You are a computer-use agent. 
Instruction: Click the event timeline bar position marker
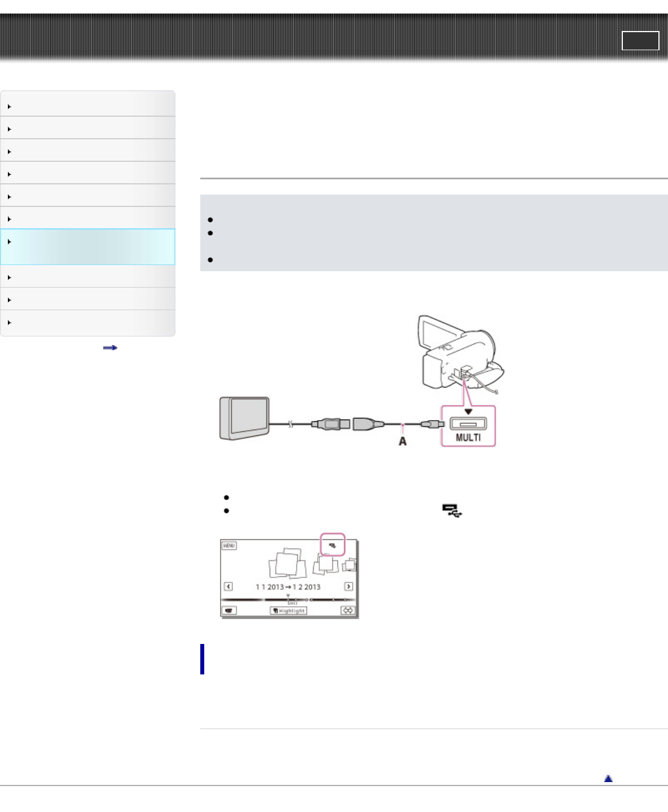(288, 595)
